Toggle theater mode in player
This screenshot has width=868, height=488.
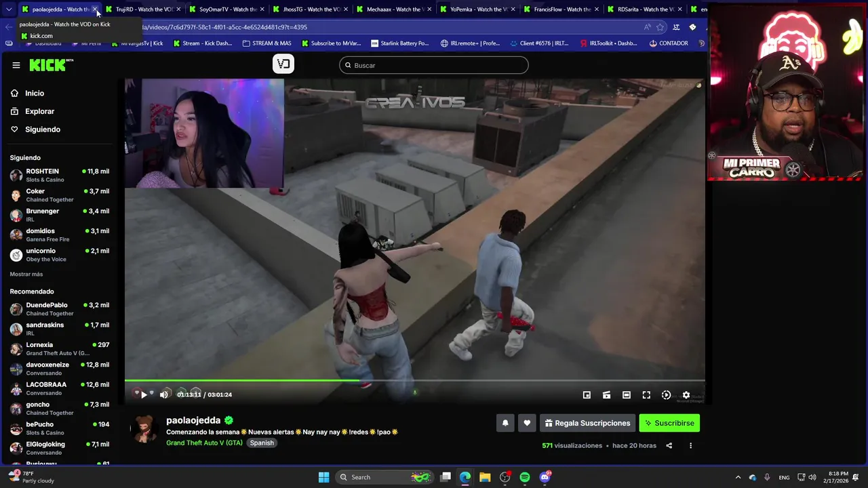click(x=627, y=395)
